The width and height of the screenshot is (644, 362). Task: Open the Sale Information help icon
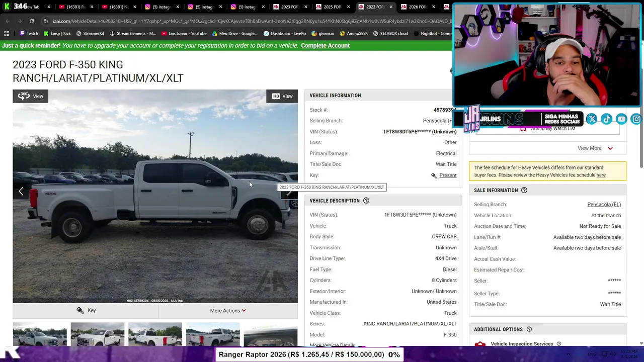524,191
